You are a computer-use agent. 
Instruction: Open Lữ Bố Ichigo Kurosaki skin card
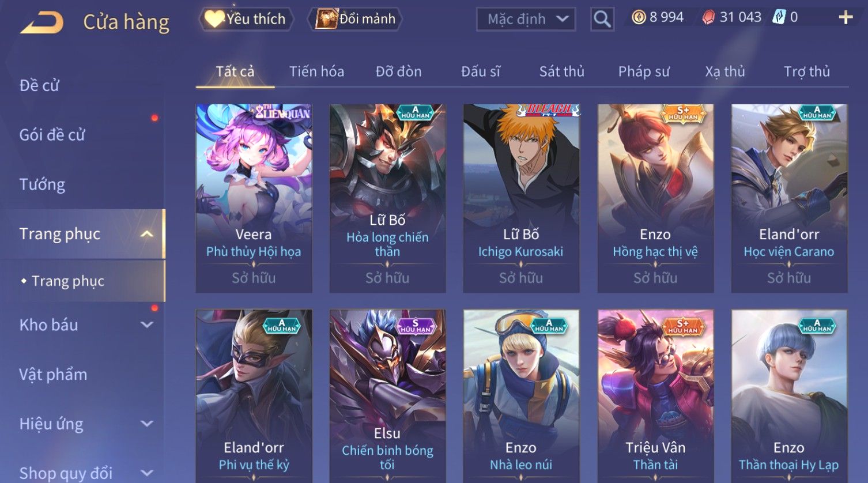click(x=521, y=198)
